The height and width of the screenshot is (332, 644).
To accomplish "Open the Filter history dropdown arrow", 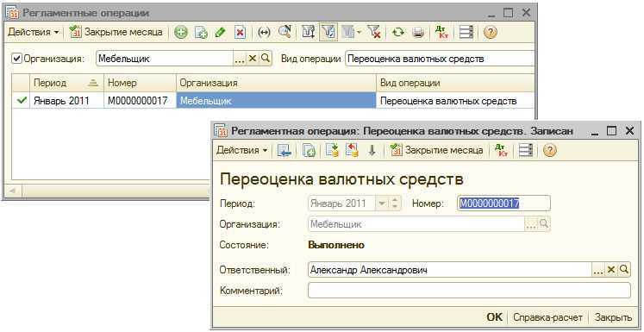I will coord(359,33).
